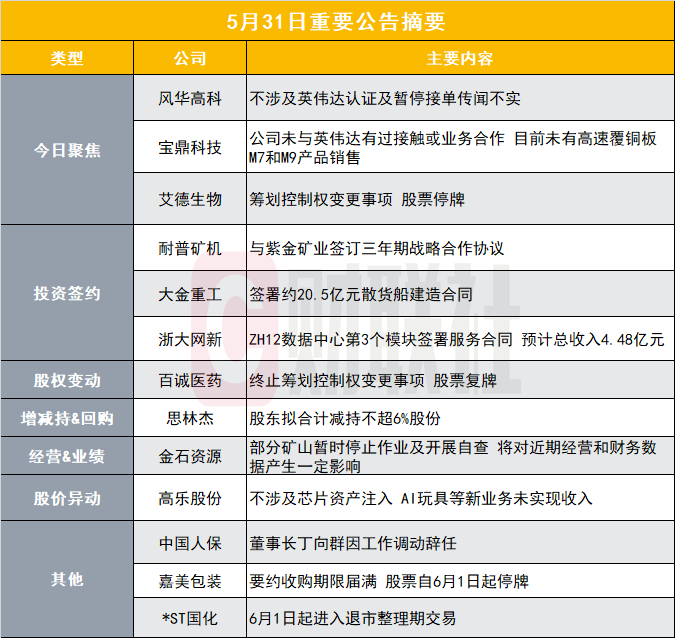Select the 类型 column header
The height and width of the screenshot is (638, 675).
click(67, 58)
